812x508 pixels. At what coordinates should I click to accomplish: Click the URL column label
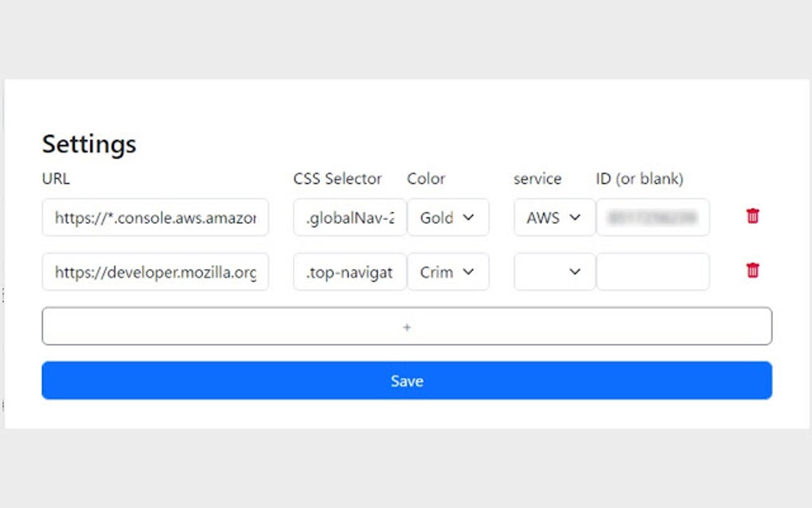[x=56, y=178]
